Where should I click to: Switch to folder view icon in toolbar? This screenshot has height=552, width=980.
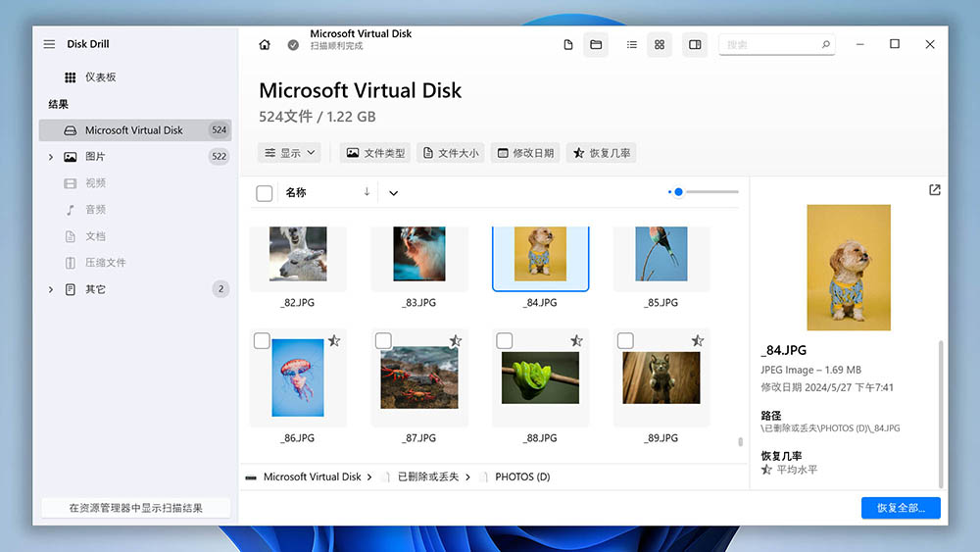(596, 45)
